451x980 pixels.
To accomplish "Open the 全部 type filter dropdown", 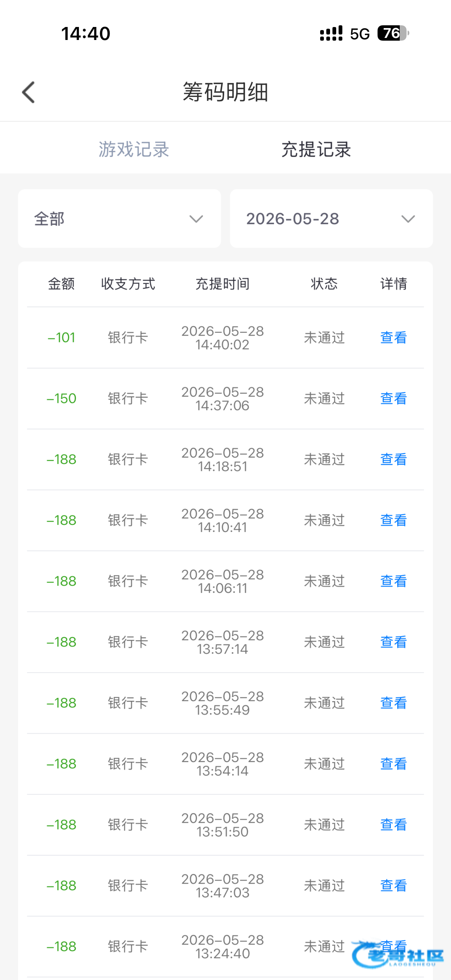I will 119,219.
